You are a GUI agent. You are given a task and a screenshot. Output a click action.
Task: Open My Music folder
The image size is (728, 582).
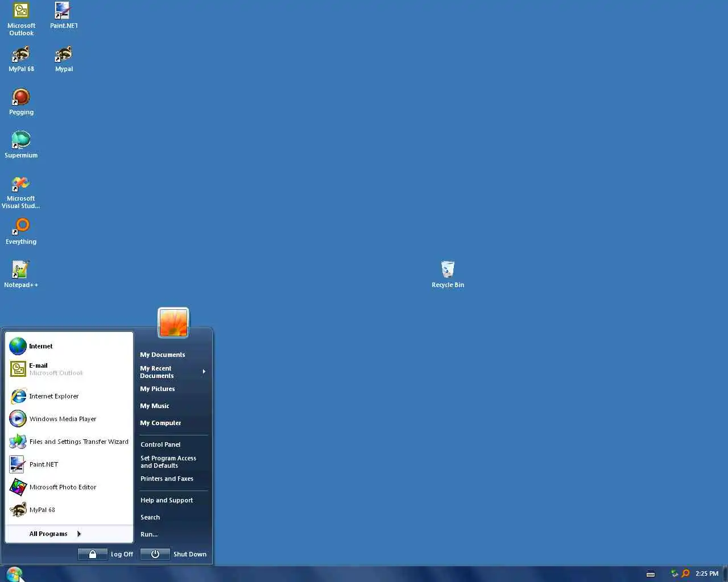click(x=173, y=406)
